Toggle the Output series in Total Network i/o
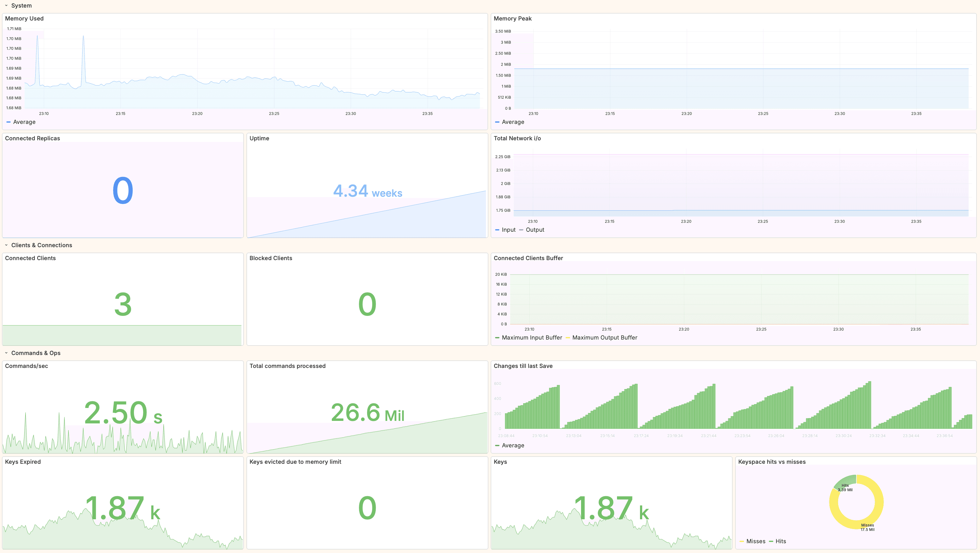The height and width of the screenshot is (553, 980). (535, 230)
